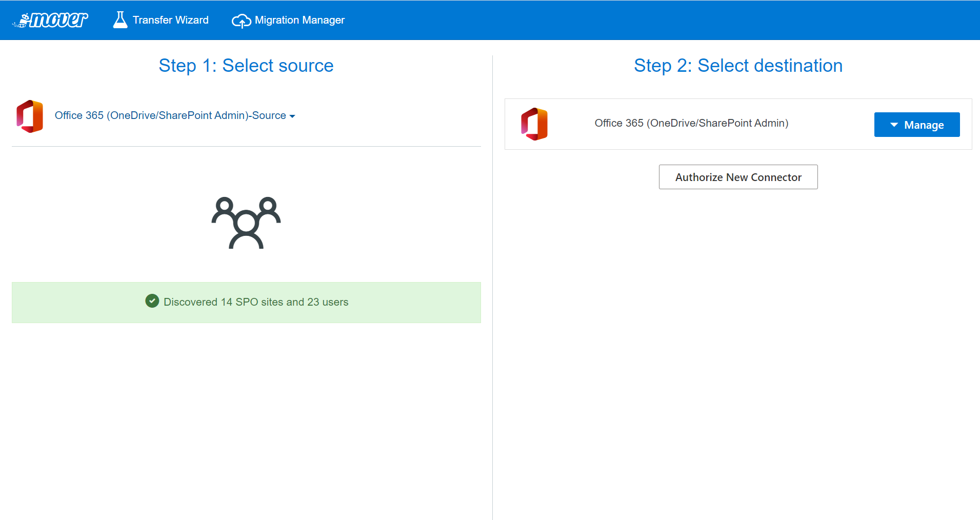
Task: Click the Mover logo
Action: tap(51, 20)
